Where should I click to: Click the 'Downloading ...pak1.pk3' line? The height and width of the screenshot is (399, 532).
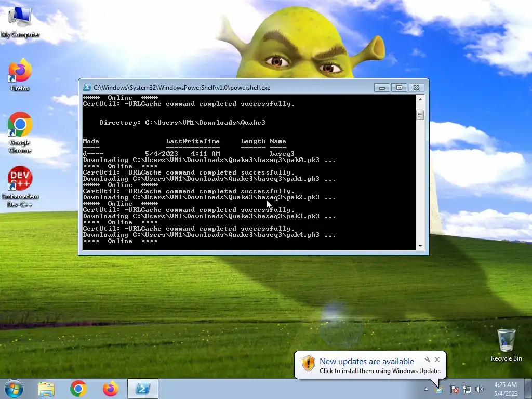coord(209,179)
